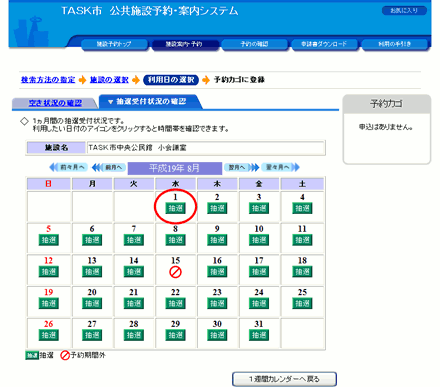Click the 抽選 icon on day 22
Screen dimensions: 440x387
pyautogui.click(x=175, y=303)
